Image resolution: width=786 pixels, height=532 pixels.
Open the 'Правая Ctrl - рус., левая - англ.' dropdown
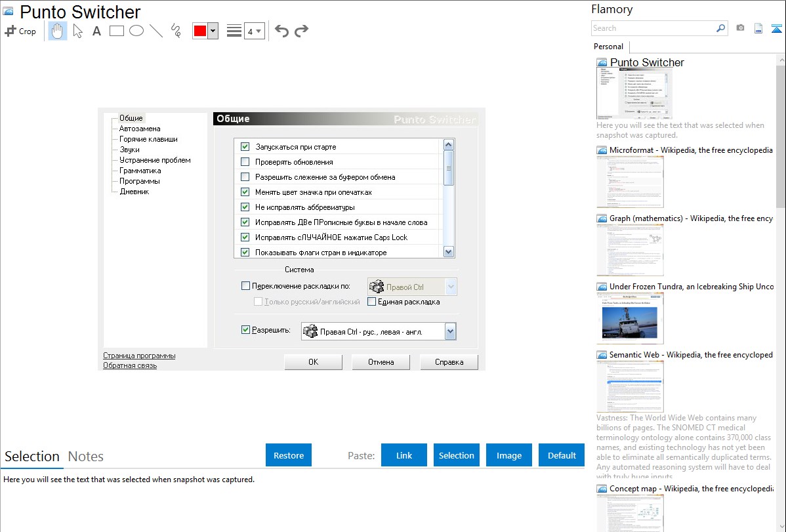pos(449,332)
